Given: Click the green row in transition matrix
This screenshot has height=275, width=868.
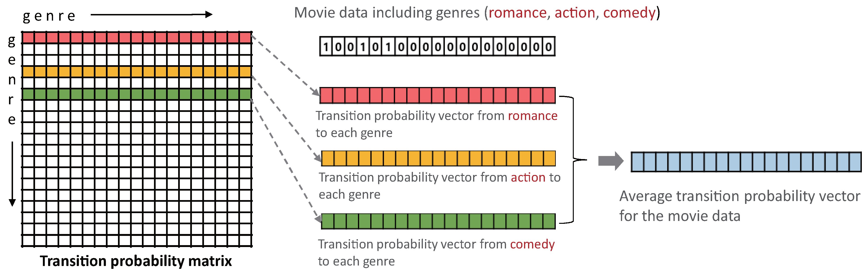Looking at the screenshot, I should [136, 94].
